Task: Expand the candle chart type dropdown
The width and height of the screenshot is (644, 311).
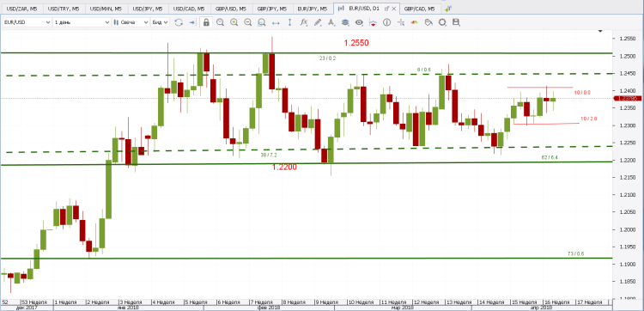Action: [131, 22]
